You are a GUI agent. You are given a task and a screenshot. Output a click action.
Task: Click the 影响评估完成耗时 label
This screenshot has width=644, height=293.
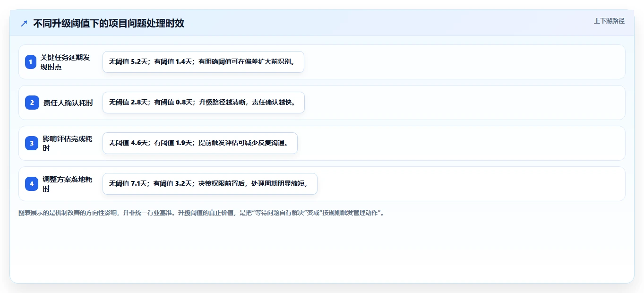coord(68,143)
